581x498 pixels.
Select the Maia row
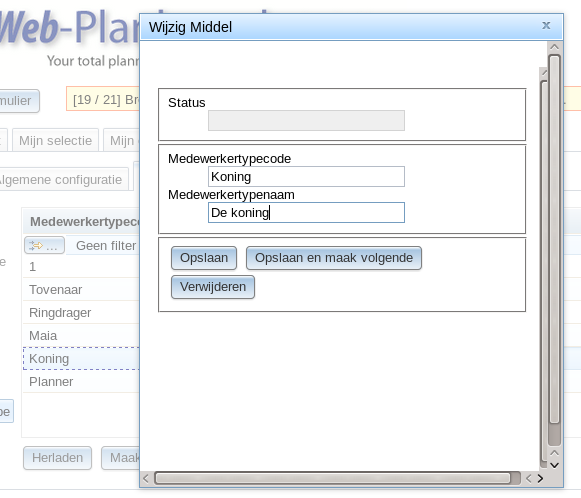(81, 335)
